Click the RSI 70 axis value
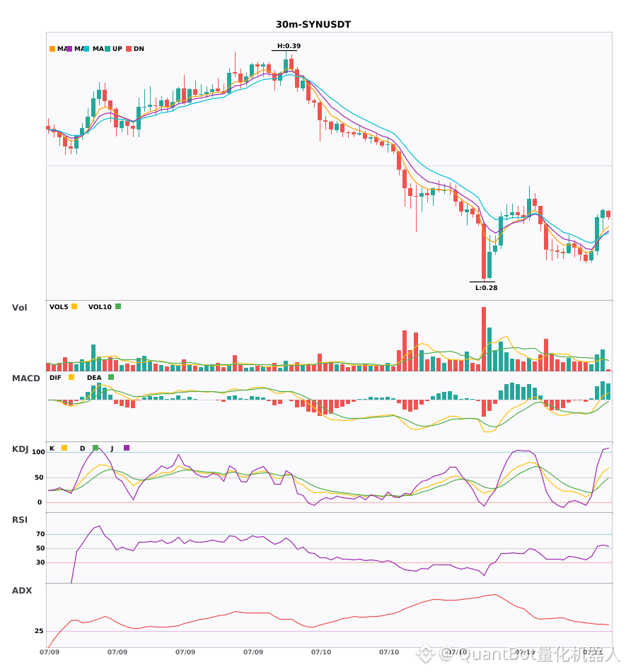Viewport: 626px width, 672px height. pyautogui.click(x=40, y=534)
